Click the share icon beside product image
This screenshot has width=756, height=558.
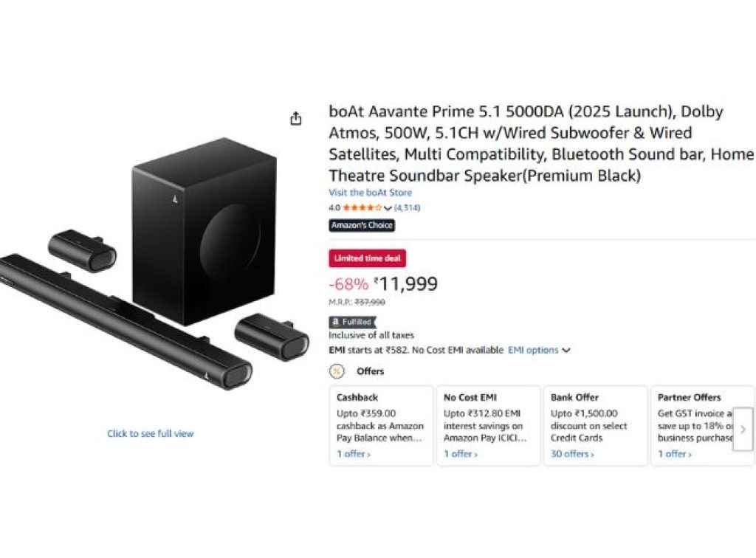[296, 119]
